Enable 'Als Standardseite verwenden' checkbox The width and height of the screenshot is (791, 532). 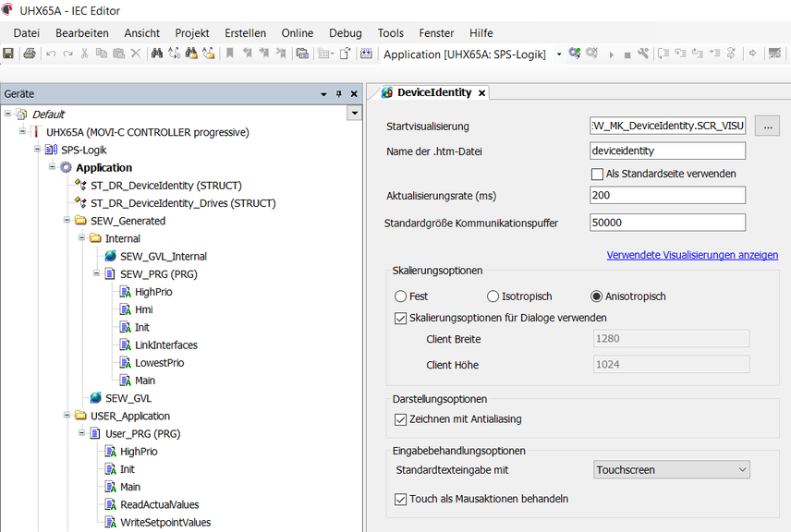597,174
